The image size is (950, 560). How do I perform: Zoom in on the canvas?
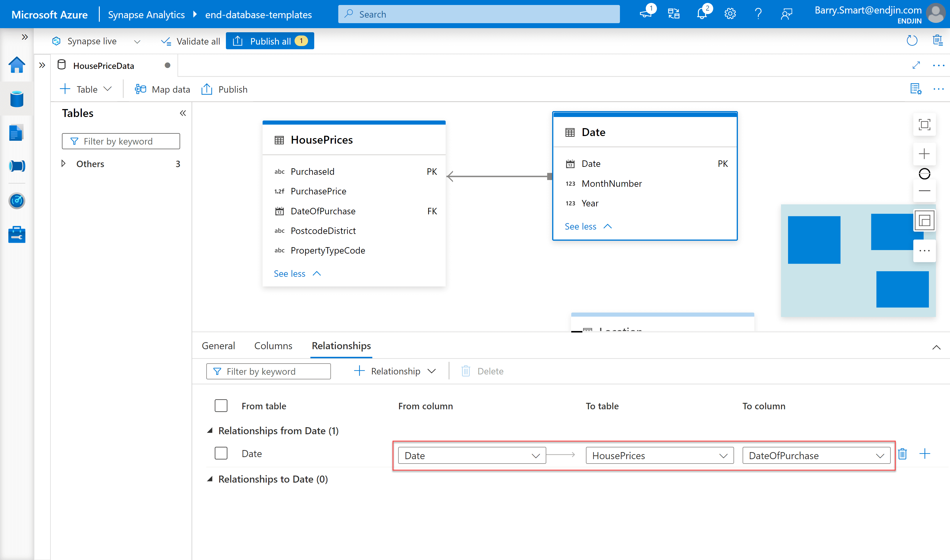(x=924, y=154)
